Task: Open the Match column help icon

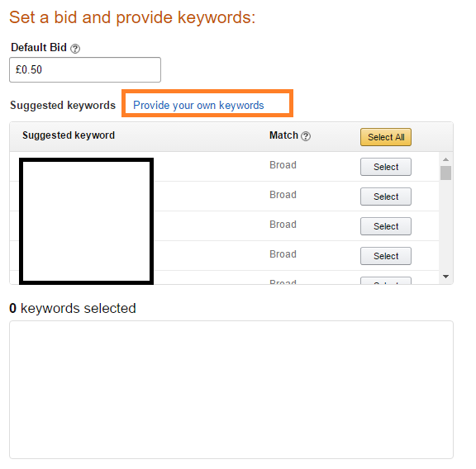Action: click(x=306, y=136)
